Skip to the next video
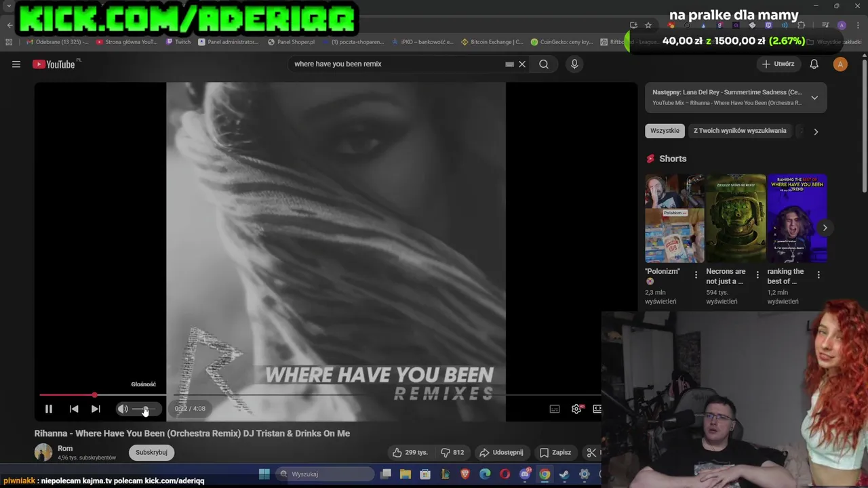The image size is (868, 488). tap(96, 409)
